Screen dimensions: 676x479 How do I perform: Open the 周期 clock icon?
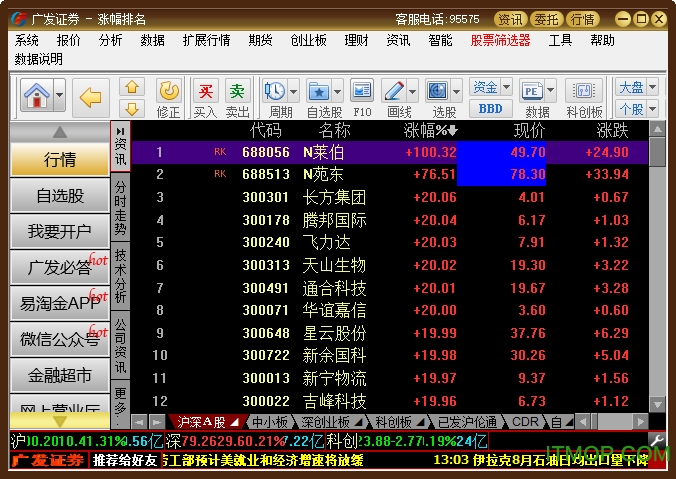275,91
